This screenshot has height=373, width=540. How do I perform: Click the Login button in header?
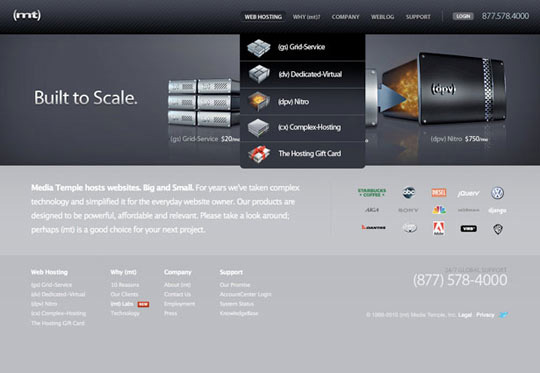[x=463, y=16]
